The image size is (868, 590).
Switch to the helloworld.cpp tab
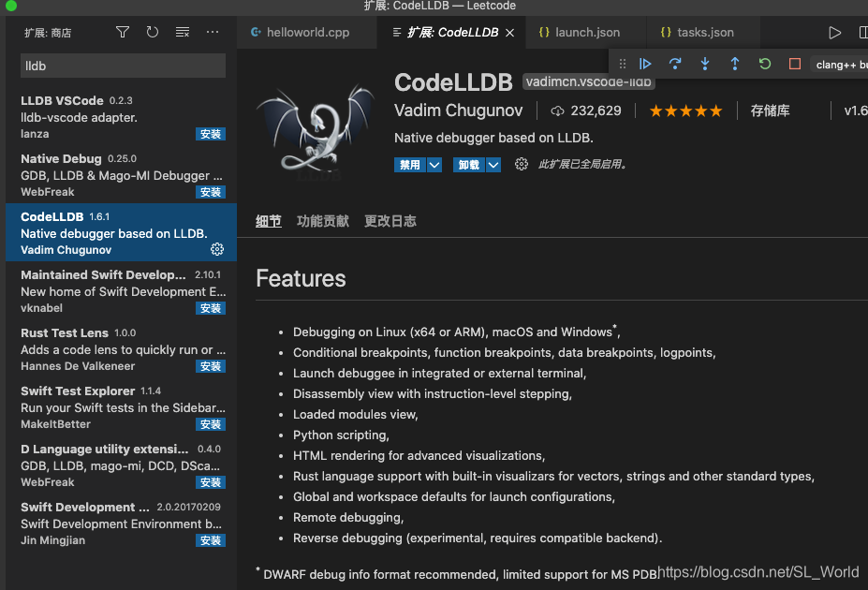point(307,33)
